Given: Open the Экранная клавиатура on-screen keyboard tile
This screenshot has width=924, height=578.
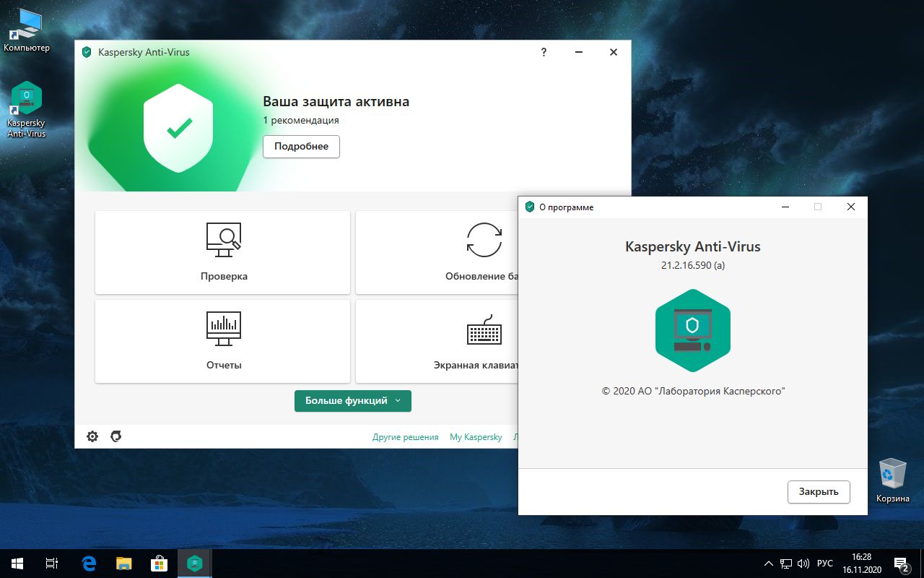Looking at the screenshot, I should pos(437,341).
